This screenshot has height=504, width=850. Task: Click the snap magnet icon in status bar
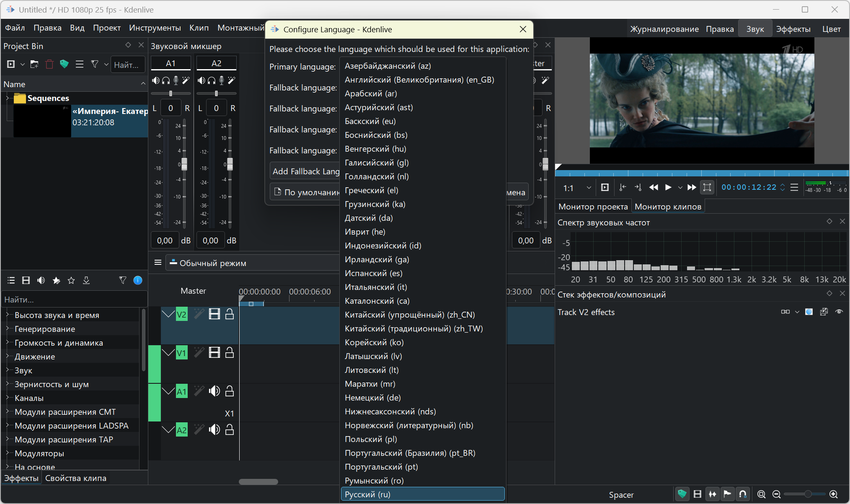coord(743,494)
